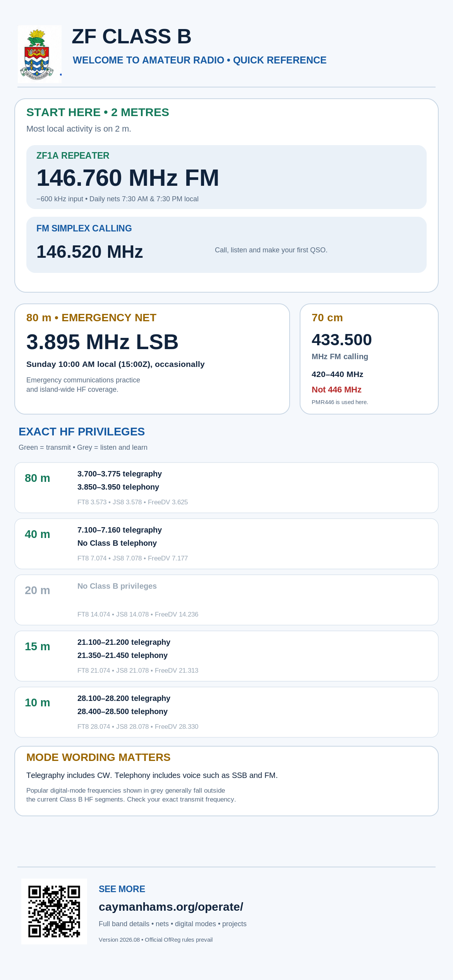Select the 15 m band row
453x980 pixels.
226,656
